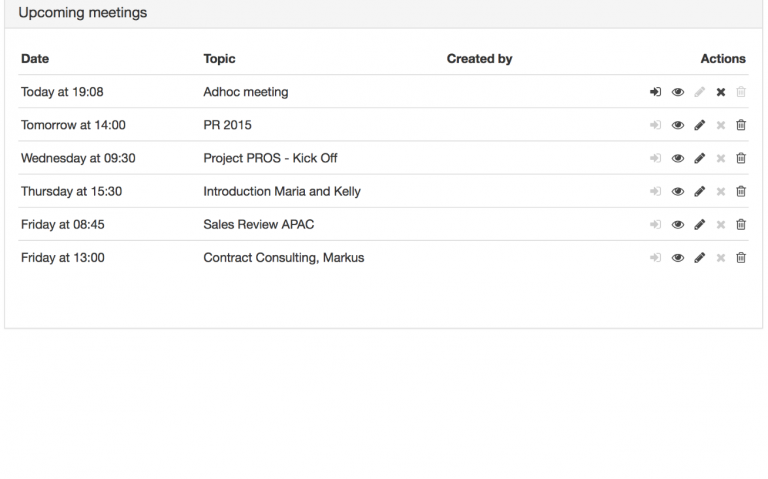Edit the PR 2015 meeting
This screenshot has width=768, height=479.
click(x=699, y=125)
